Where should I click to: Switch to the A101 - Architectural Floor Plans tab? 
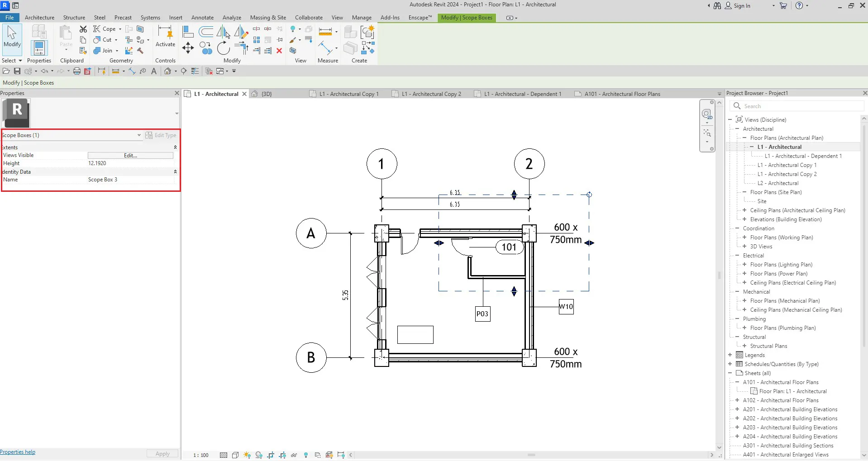click(622, 94)
